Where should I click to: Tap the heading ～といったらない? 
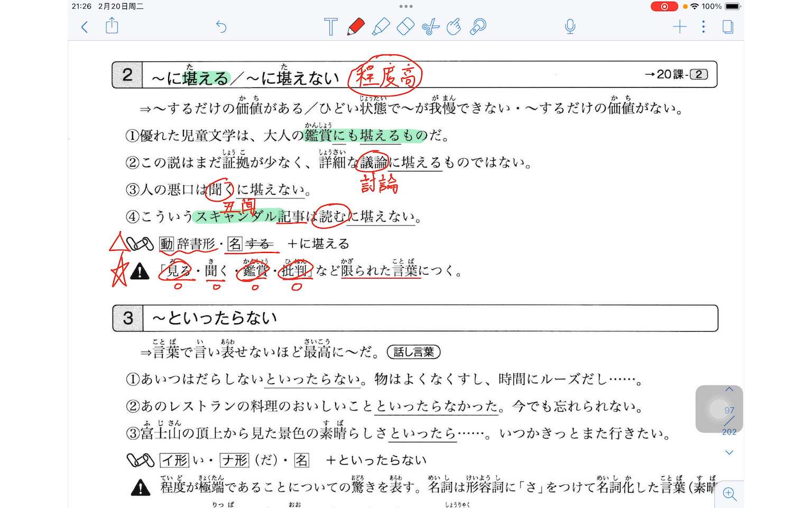pyautogui.click(x=215, y=318)
